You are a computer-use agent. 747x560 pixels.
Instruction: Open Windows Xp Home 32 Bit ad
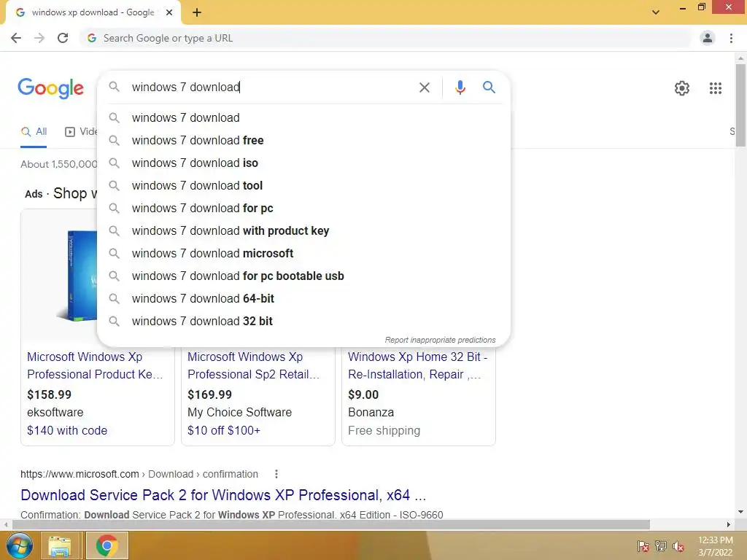coord(418,366)
